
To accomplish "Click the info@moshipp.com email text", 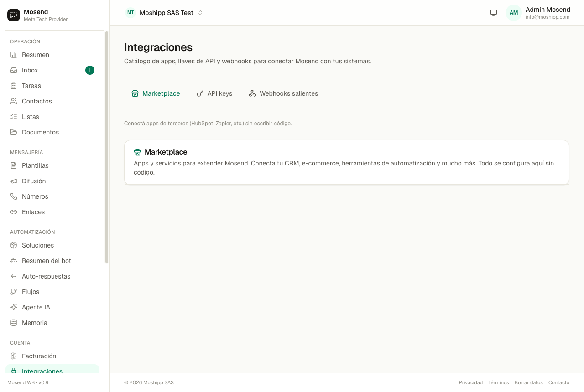I will click(x=547, y=17).
